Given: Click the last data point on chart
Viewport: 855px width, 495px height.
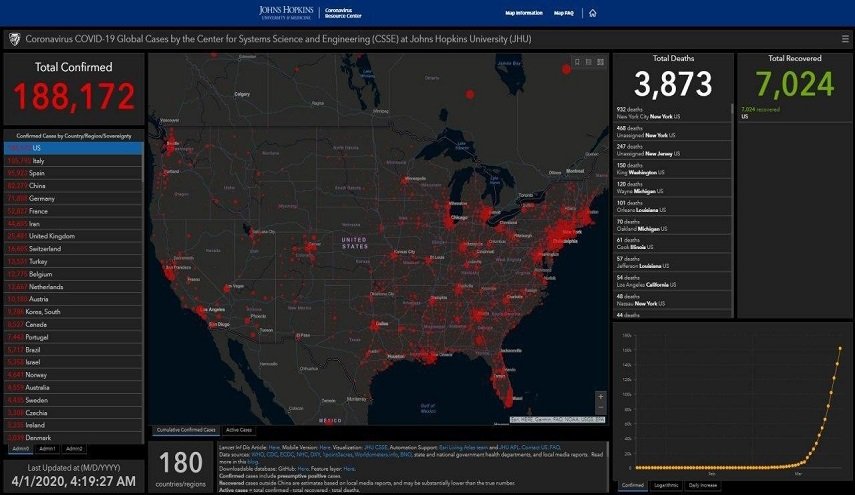Looking at the screenshot, I should coord(840,348).
